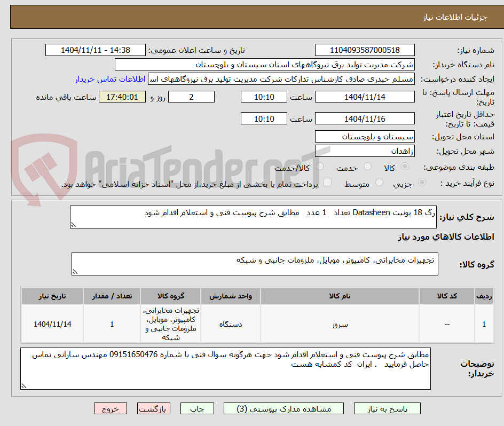Viewport: 504px width, 426px height.
Task: Click the کد کالا column header
Action: [447, 296]
